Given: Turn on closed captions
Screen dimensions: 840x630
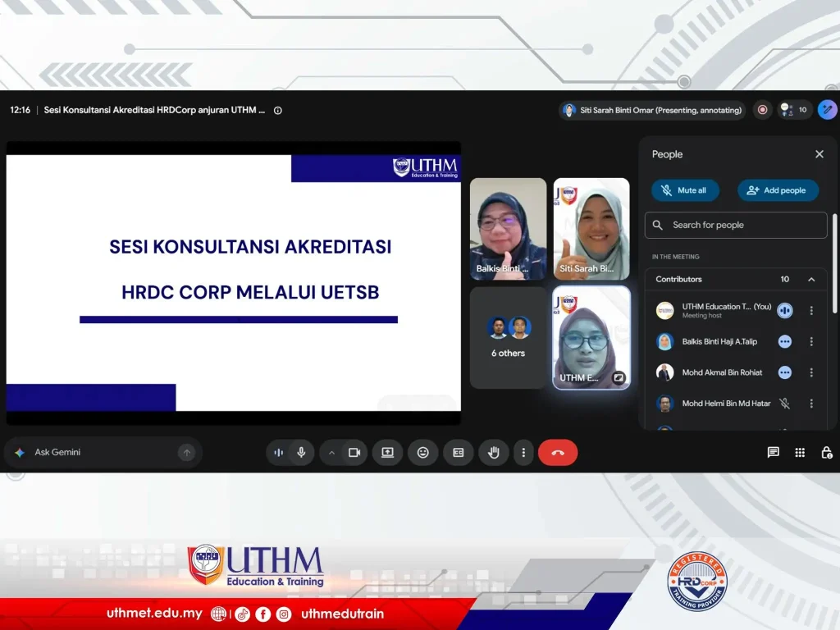Looking at the screenshot, I should click(458, 453).
